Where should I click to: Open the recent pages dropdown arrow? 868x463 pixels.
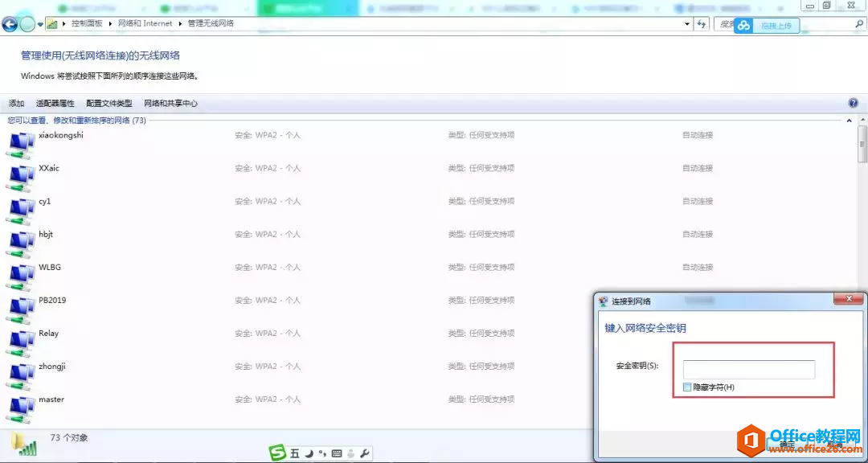pos(40,25)
